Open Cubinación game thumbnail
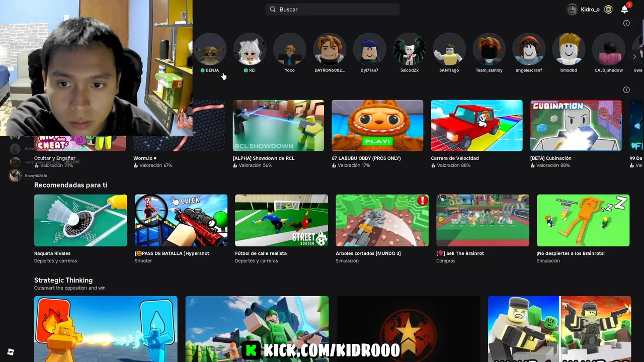Image resolution: width=644 pixels, height=362 pixels. (x=576, y=126)
